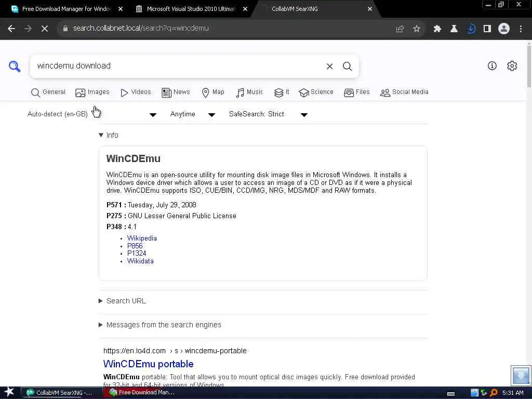Click the WinCDEmu infobox heading
This screenshot has width=532, height=399.
pos(134,159)
